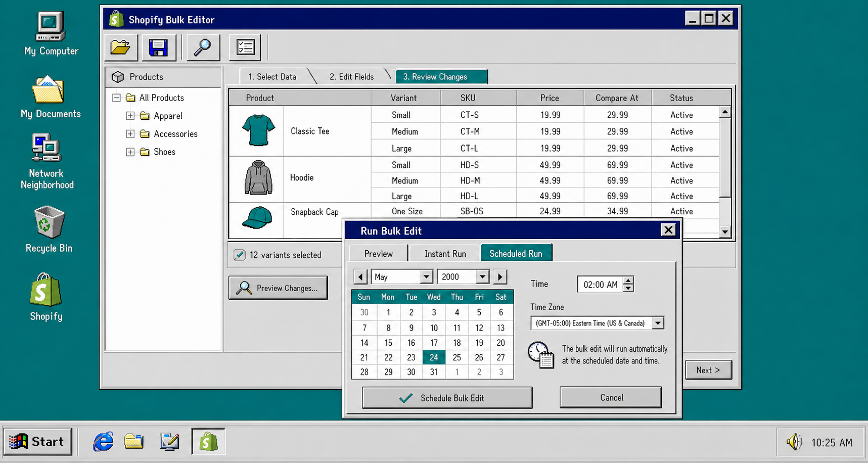Expand the Shoes tree node
The width and height of the screenshot is (868, 463).
[130, 152]
